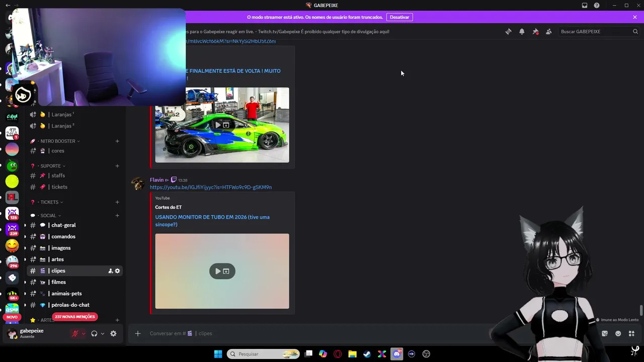Add channel to SOCIAL category
The image size is (644, 362).
click(117, 216)
